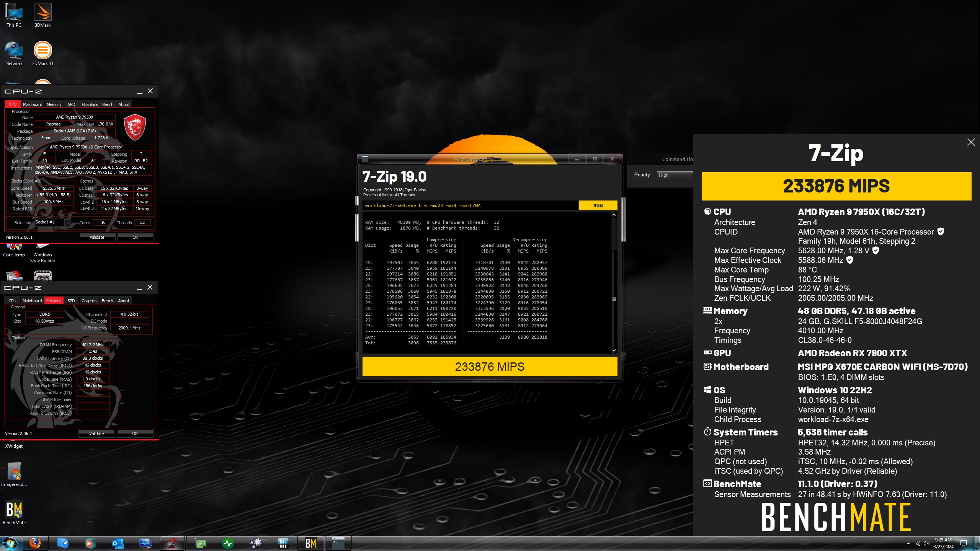This screenshot has width=980, height=551.
Task: Click the DRAM Frequency value 4017.2 MHz
Action: click(93, 345)
